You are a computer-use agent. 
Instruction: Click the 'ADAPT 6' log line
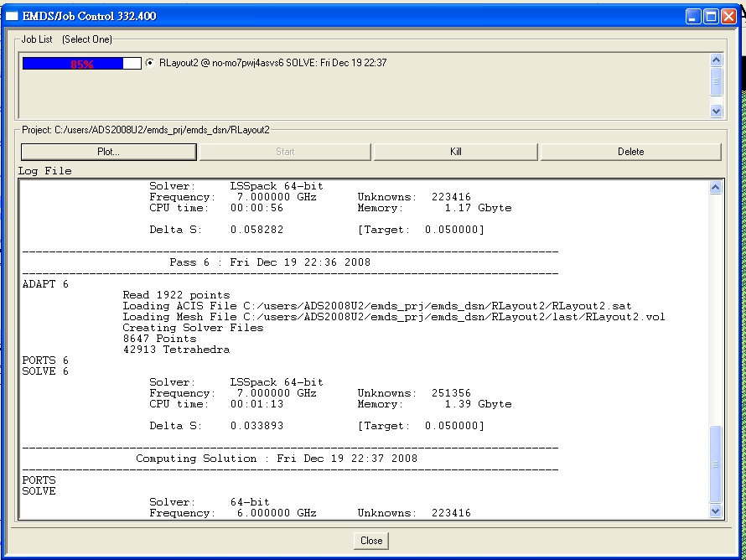coord(45,284)
